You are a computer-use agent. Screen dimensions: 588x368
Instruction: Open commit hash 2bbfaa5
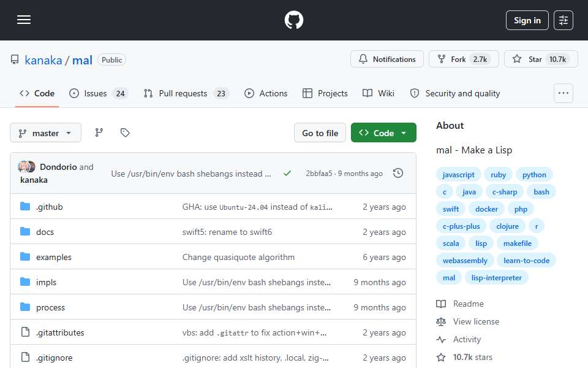[x=318, y=174]
